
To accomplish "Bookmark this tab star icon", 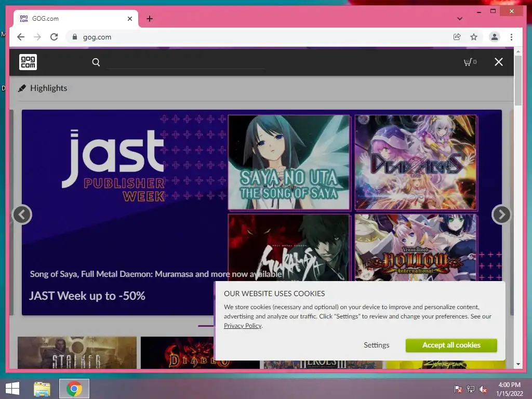I will coord(474,37).
